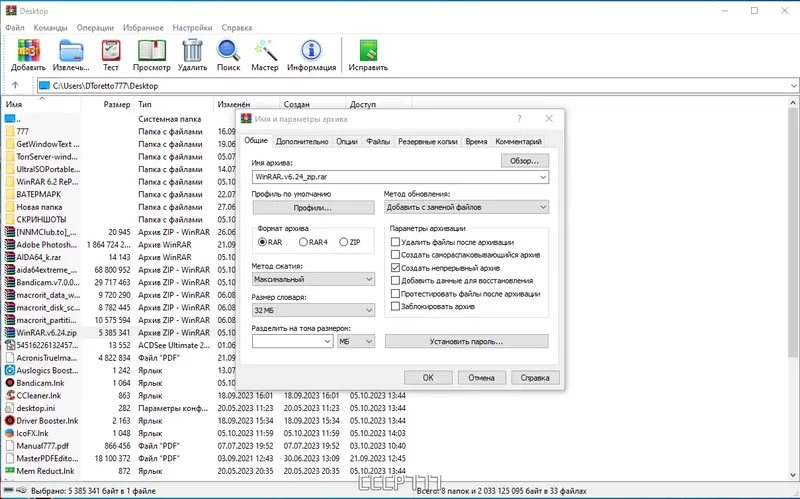Screen dimensions: 800x499
Task: Enable Создать самораспаковывающийся архив
Action: click(395, 255)
